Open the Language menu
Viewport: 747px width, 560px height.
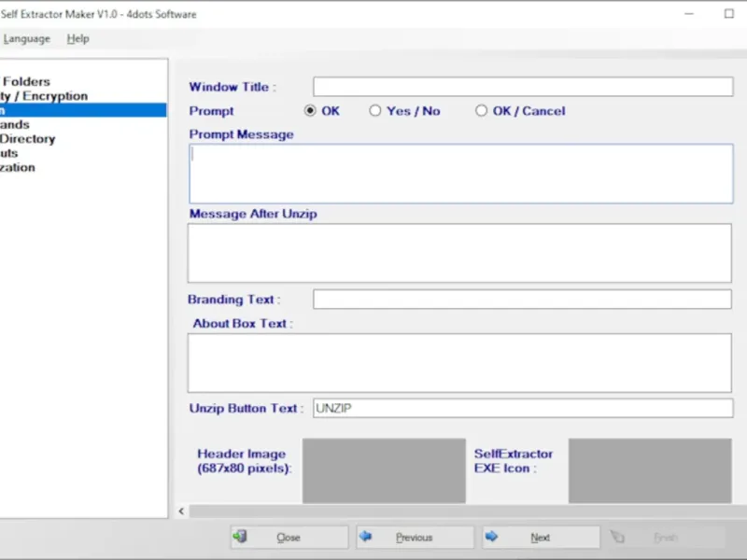[x=26, y=39]
